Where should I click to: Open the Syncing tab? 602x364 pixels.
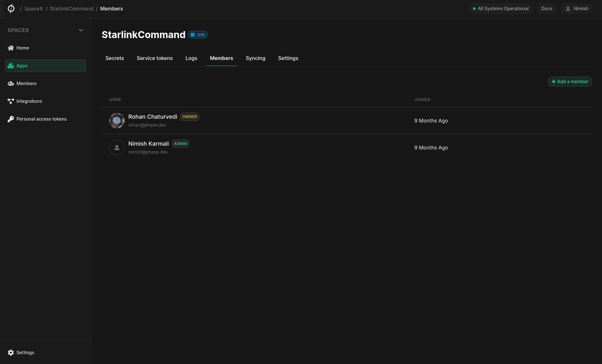[x=255, y=58]
